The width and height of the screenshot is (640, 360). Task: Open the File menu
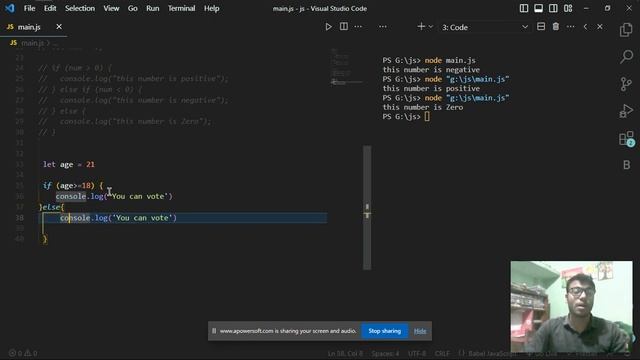[29, 8]
